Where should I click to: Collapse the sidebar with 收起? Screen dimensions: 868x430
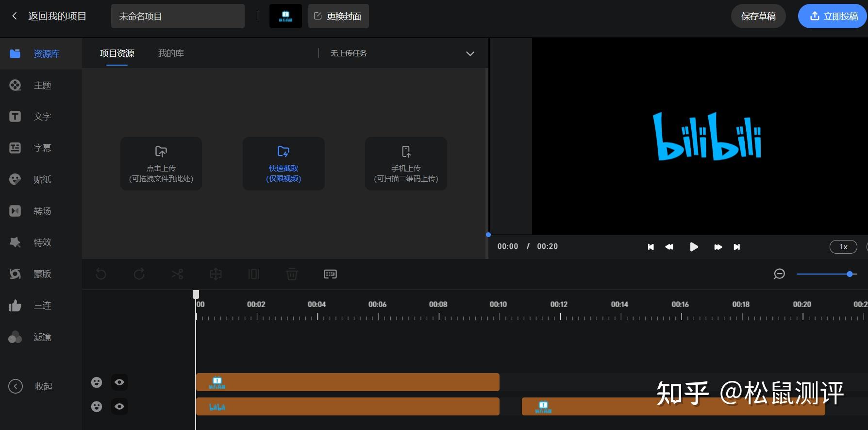click(x=31, y=386)
